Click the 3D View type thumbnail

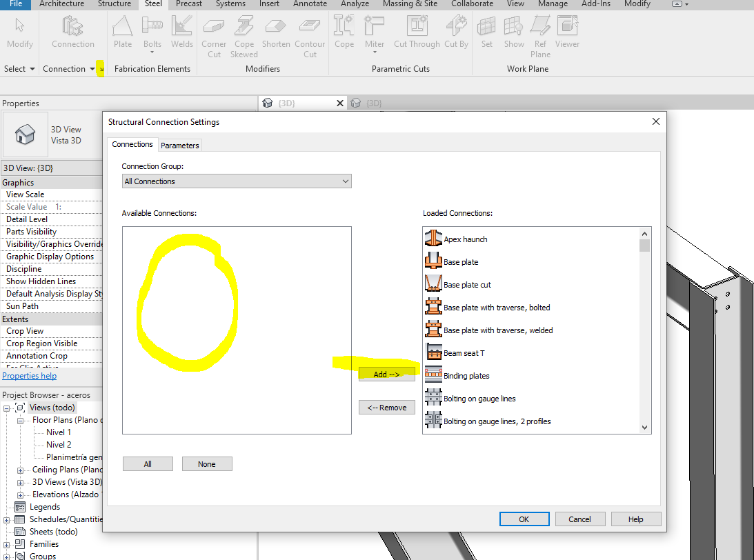tap(25, 134)
